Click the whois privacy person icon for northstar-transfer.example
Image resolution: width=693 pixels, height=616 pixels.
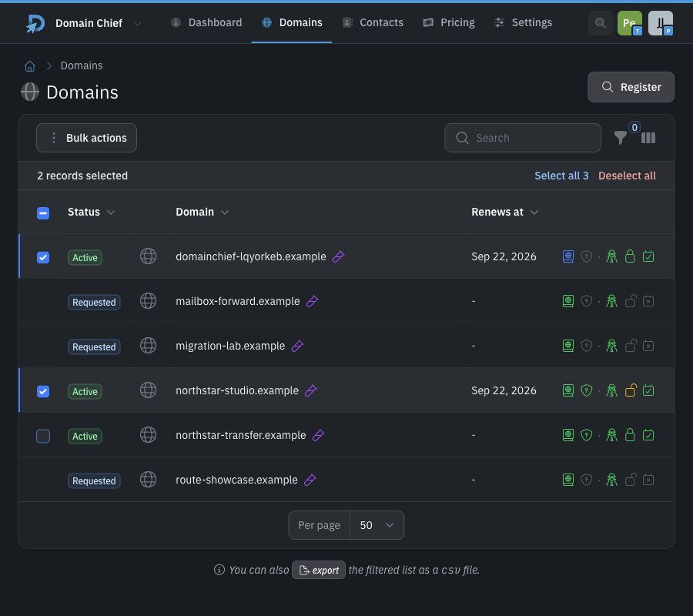pos(611,435)
